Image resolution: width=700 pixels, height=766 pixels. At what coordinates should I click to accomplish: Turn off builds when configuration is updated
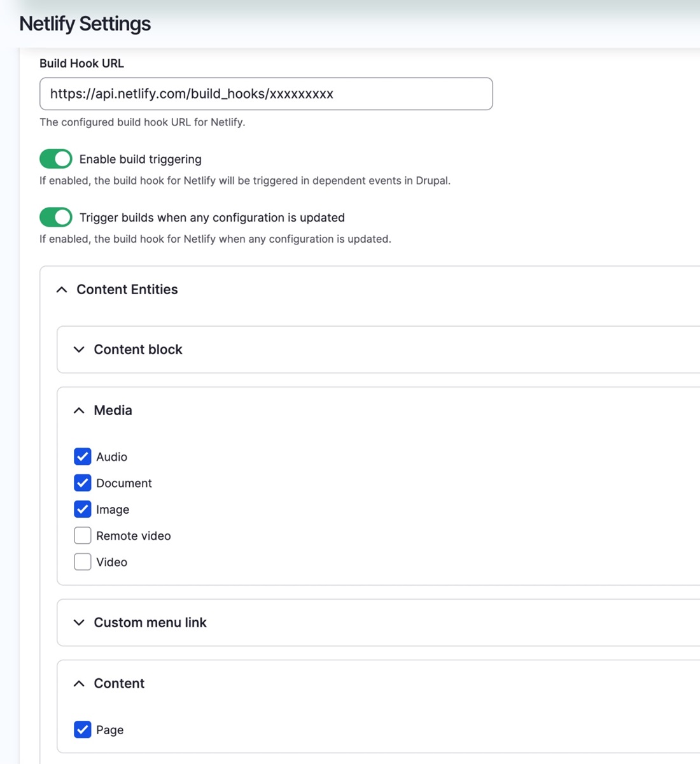coord(55,217)
